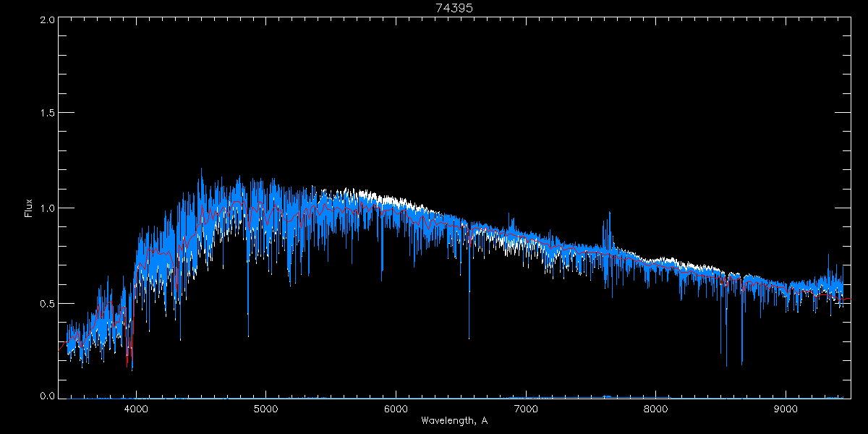Click the deep absorption line near 6560 Angstroms
868x434 pixels.
pyautogui.click(x=469, y=318)
